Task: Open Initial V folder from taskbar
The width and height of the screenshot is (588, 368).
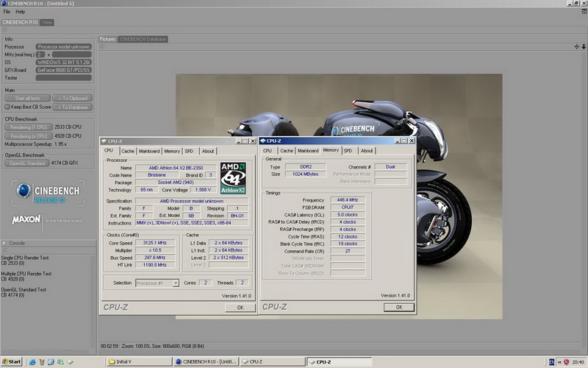Action: tap(138, 362)
